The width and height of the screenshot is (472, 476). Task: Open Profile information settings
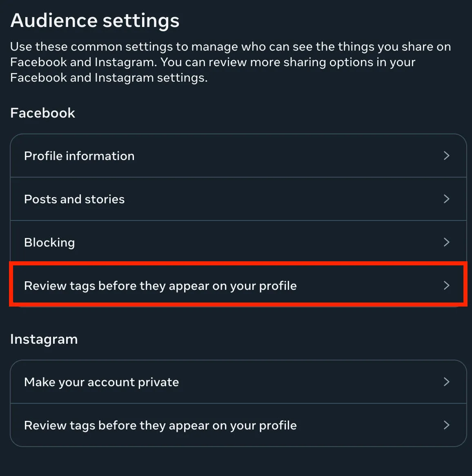tap(238, 156)
